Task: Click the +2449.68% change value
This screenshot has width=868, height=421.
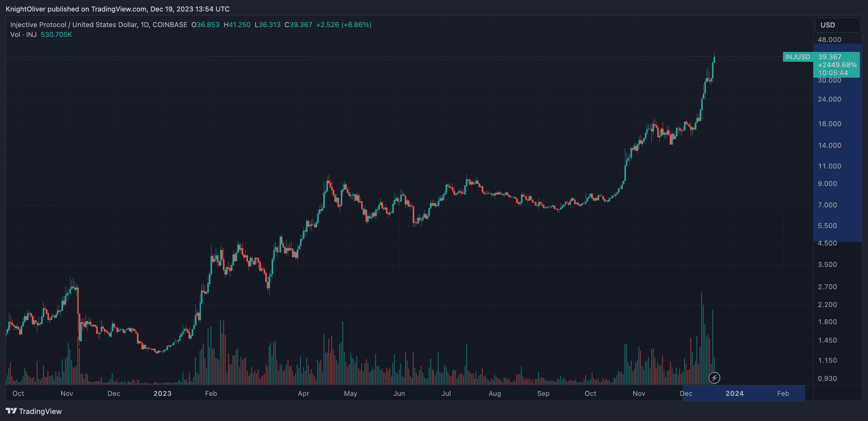Action: (x=837, y=65)
